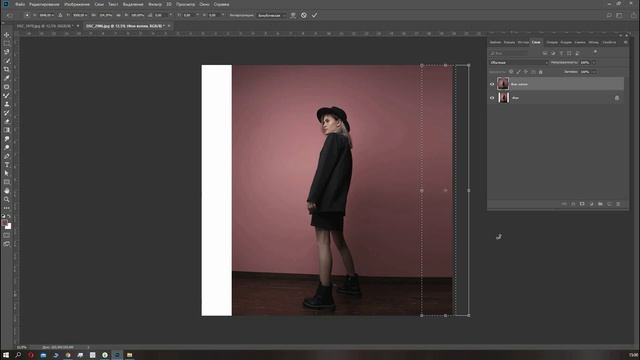Screen dimensions: 640x360
Task: Open the Image menu
Action: point(77,4)
